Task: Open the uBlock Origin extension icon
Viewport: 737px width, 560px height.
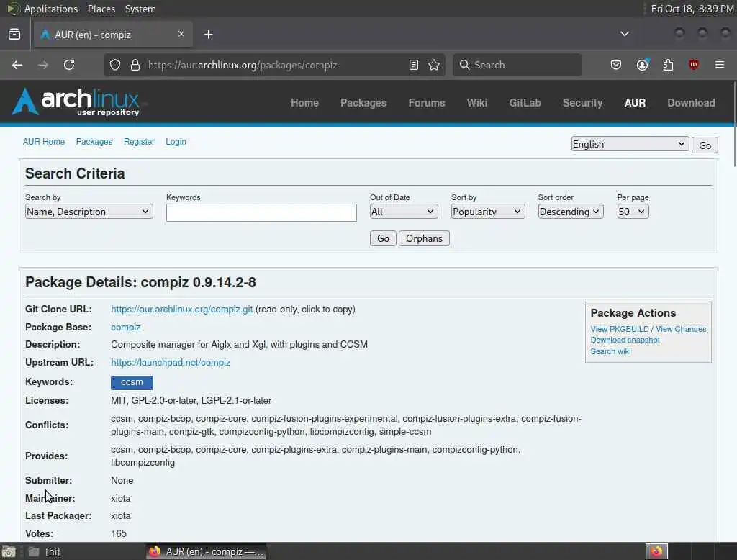Action: pos(694,65)
